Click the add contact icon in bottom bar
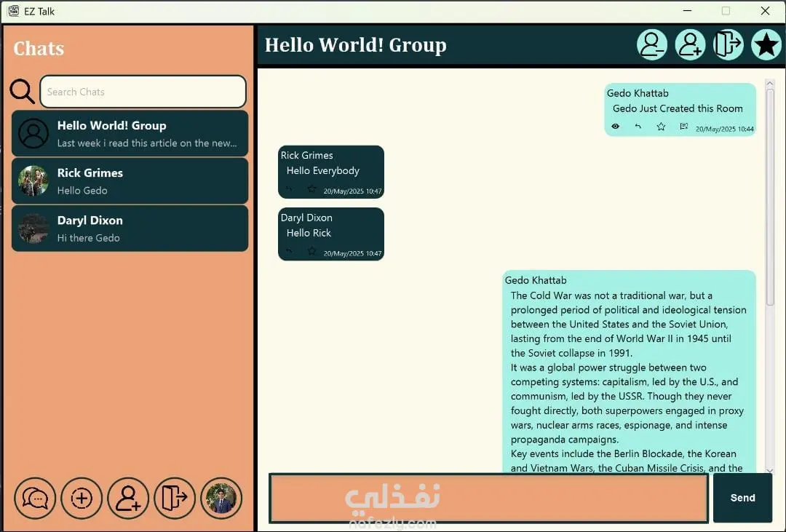Screen dimensions: 786x532 (128, 498)
